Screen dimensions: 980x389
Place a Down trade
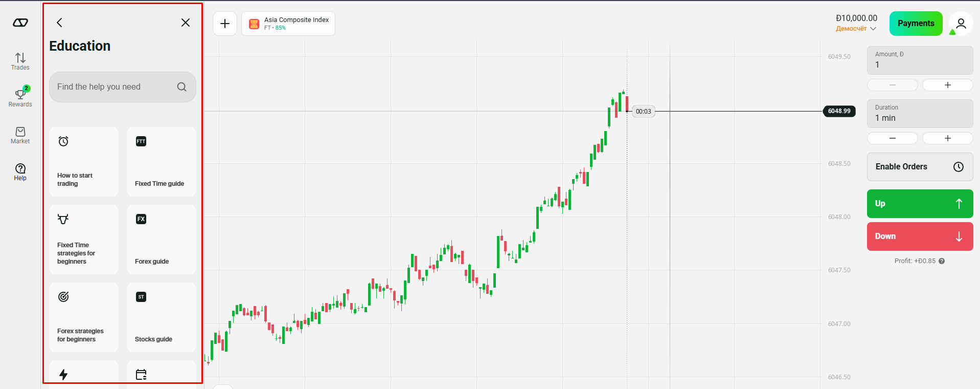(x=920, y=236)
